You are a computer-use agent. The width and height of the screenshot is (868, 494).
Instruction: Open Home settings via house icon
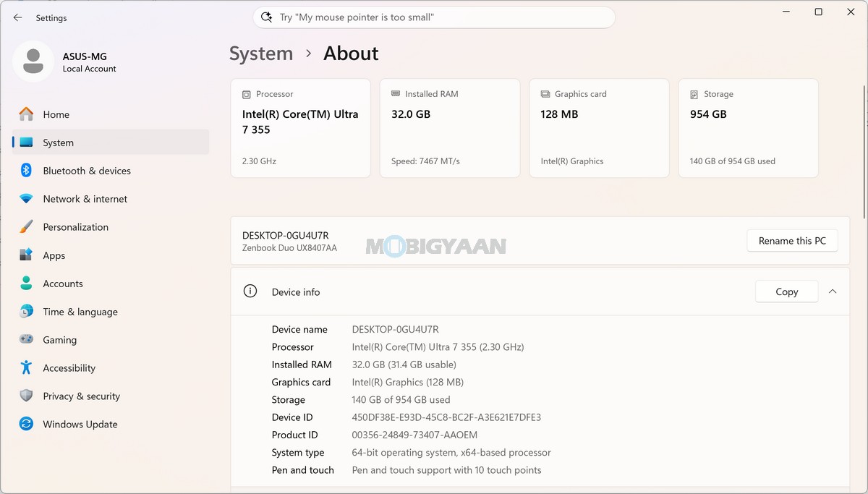(26, 114)
